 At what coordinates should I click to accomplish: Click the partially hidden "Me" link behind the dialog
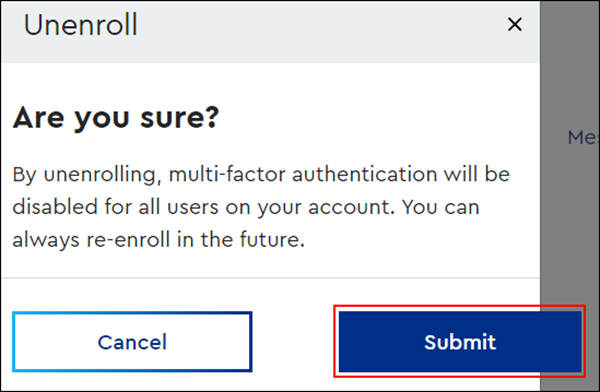click(583, 137)
